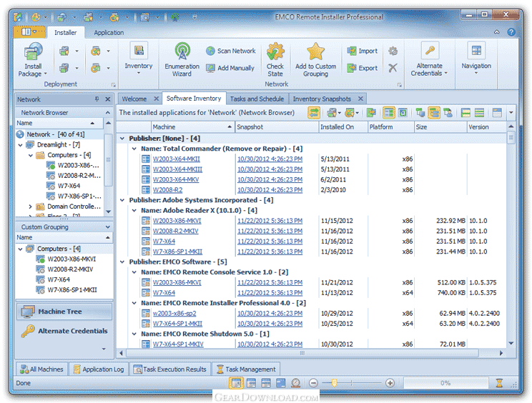Click the help question mark icon
Screen dimensions: 532x403
511,32
